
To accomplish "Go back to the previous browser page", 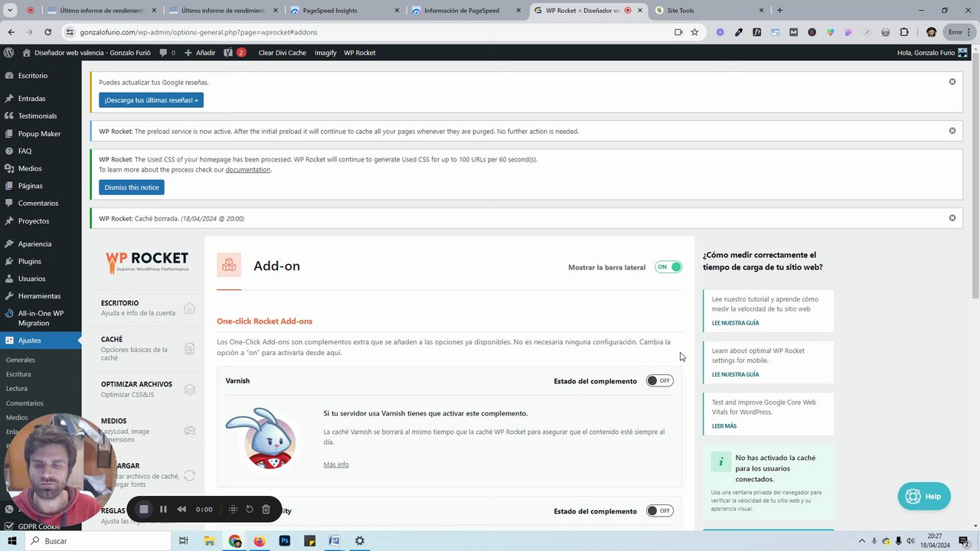I will (11, 32).
